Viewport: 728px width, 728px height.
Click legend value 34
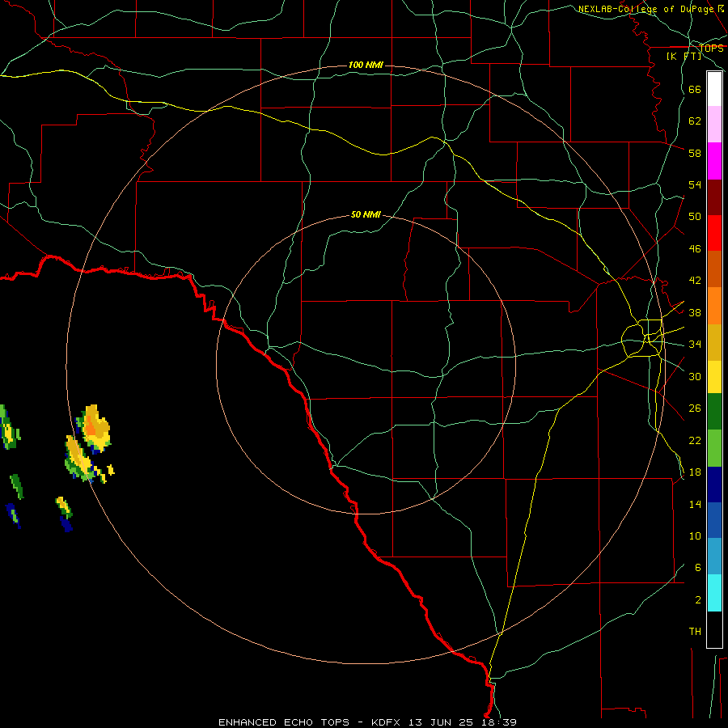tap(695, 345)
